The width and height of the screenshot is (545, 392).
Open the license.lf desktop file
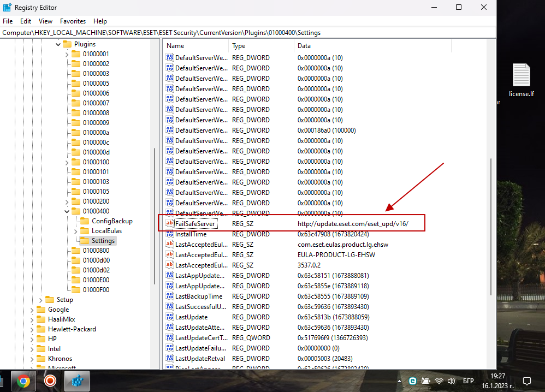point(522,80)
